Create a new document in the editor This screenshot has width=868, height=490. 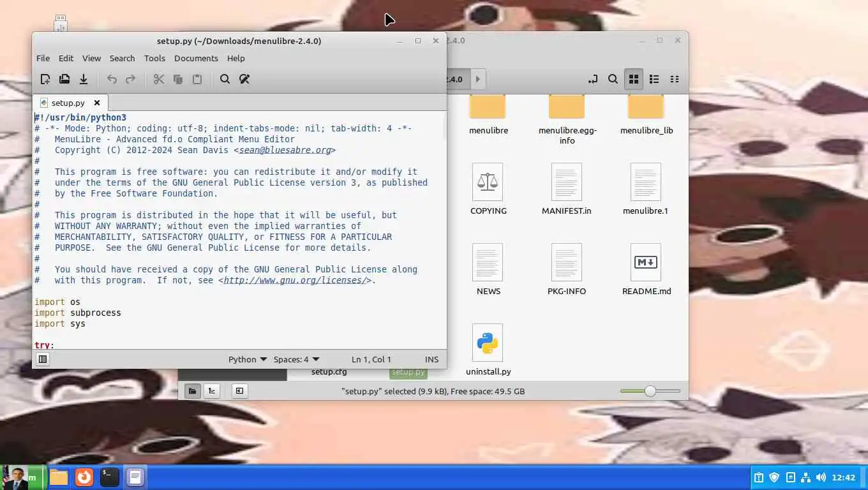coord(45,79)
